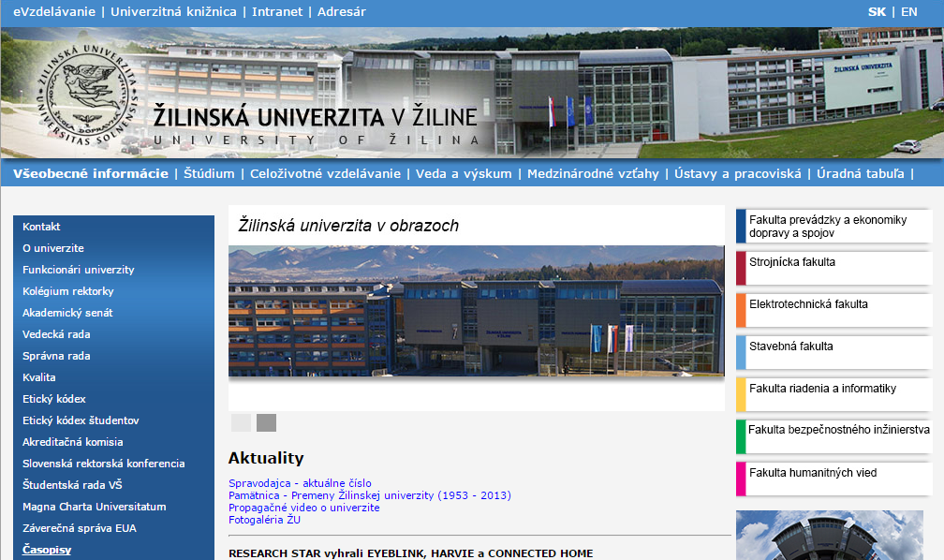Switch language to EN
Image resolution: width=944 pixels, height=560 pixels.
907,11
